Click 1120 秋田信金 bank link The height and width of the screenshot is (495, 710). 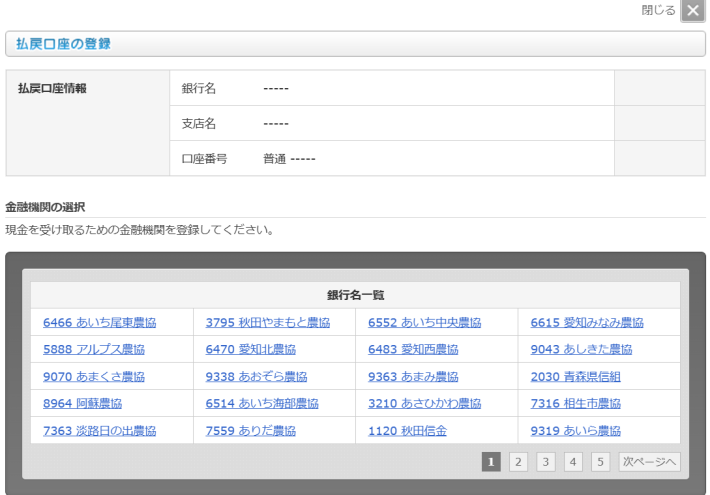[x=407, y=430]
